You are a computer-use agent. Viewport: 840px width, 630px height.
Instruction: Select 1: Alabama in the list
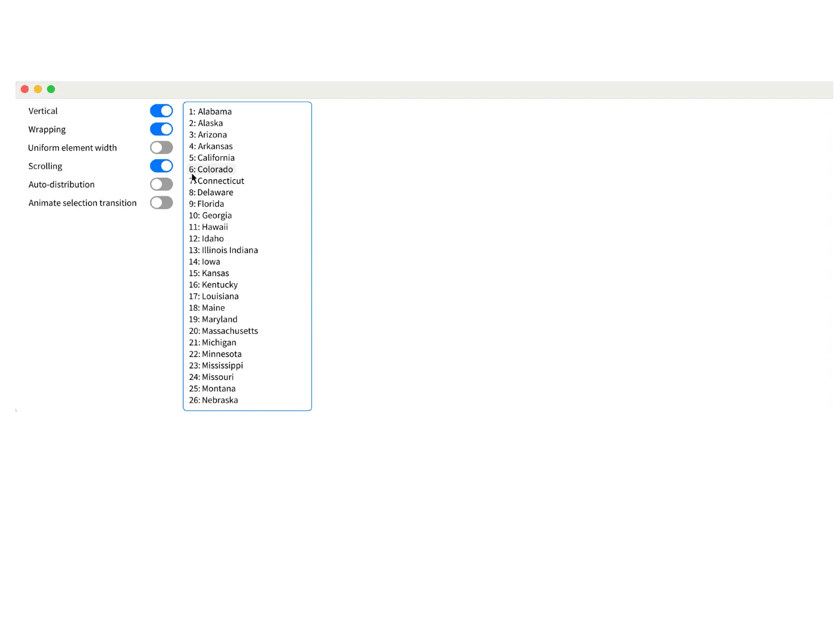click(210, 112)
